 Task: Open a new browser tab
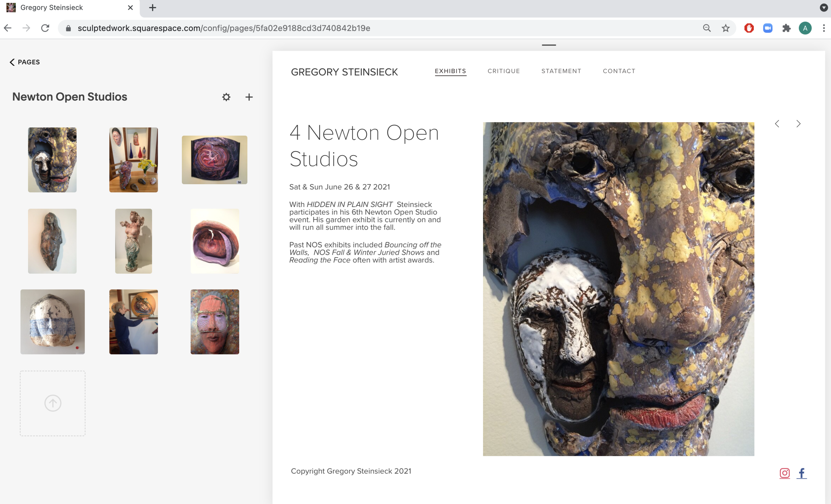click(153, 7)
